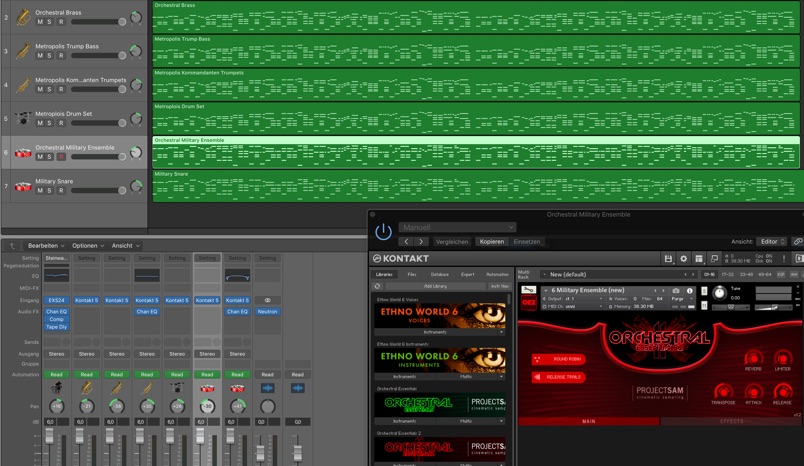Switch to the Automation tab
Image resolution: width=804 pixels, height=466 pixels.
coord(497,274)
